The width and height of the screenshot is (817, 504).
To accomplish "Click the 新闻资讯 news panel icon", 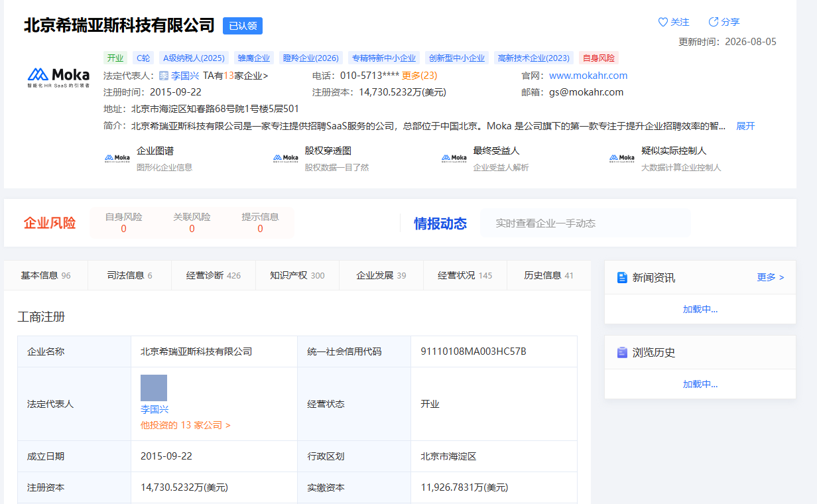I will 622,277.
